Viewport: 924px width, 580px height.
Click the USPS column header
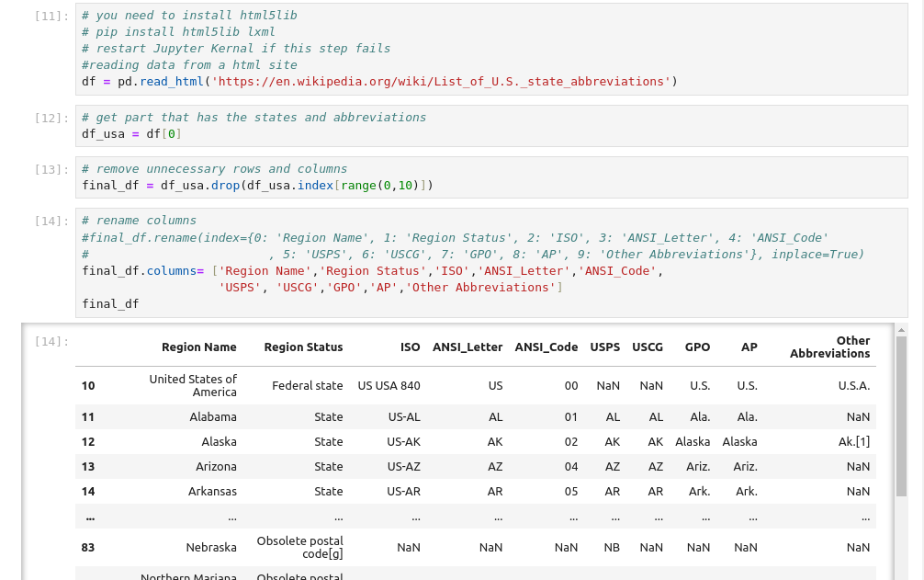click(604, 347)
